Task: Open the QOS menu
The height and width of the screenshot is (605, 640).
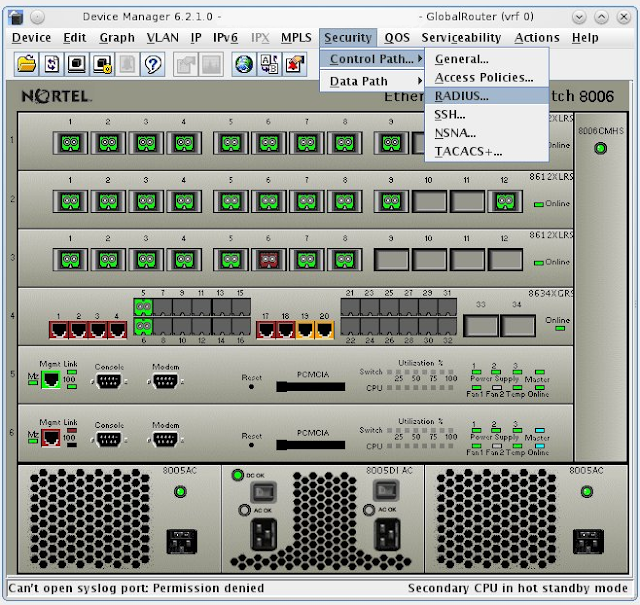Action: [x=397, y=38]
